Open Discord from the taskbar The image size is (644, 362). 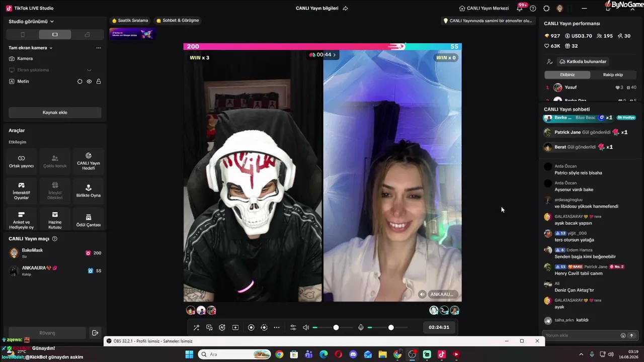[353, 354]
